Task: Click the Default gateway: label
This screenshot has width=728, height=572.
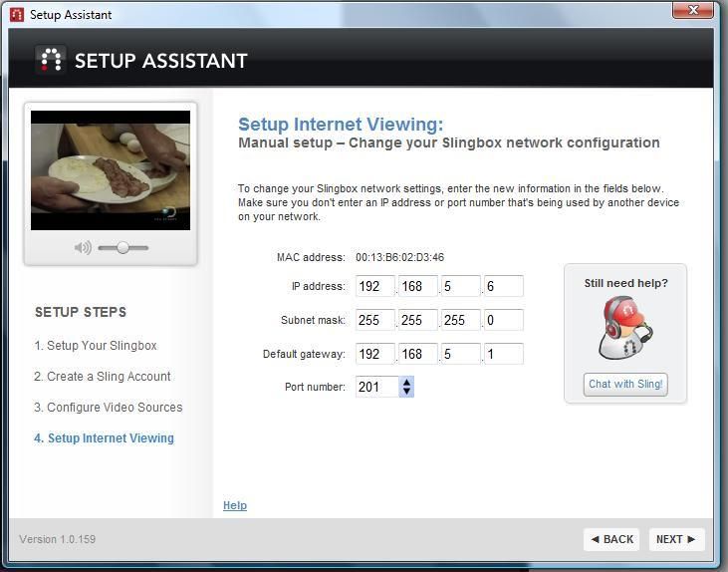Action: point(304,354)
